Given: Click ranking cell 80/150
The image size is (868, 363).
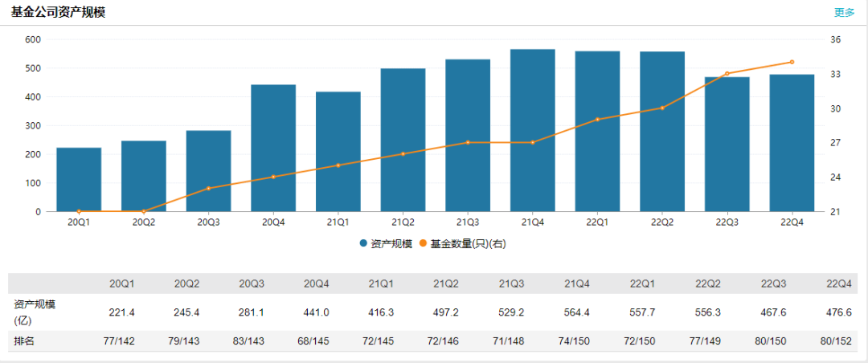Looking at the screenshot, I should click(769, 341).
